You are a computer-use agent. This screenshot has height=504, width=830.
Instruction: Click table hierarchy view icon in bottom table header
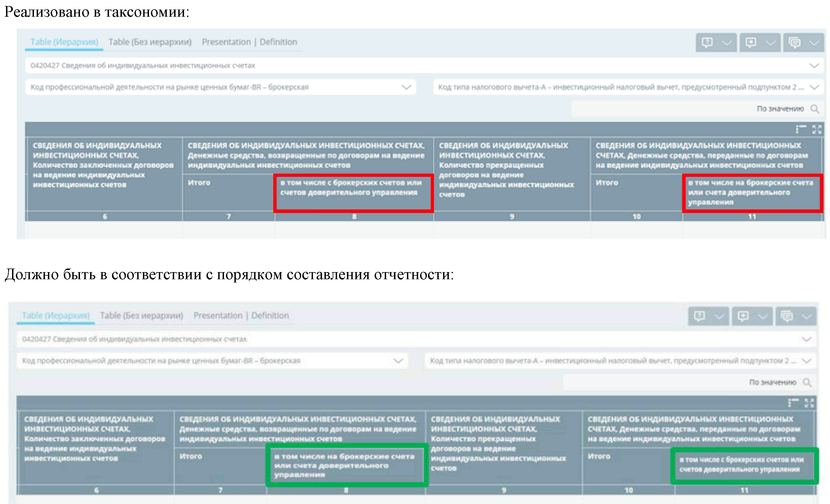coord(793,403)
